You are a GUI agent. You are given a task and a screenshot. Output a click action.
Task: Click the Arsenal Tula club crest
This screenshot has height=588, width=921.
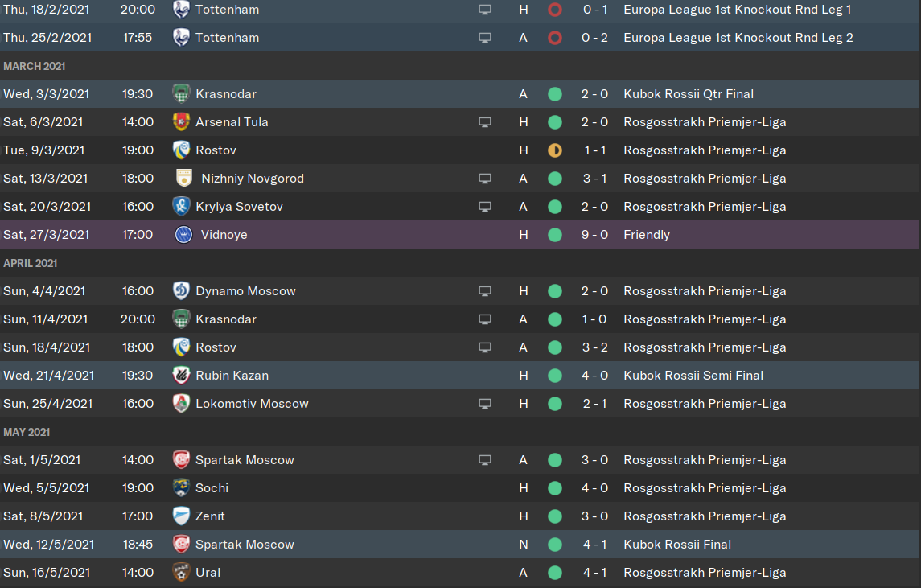pos(181,122)
